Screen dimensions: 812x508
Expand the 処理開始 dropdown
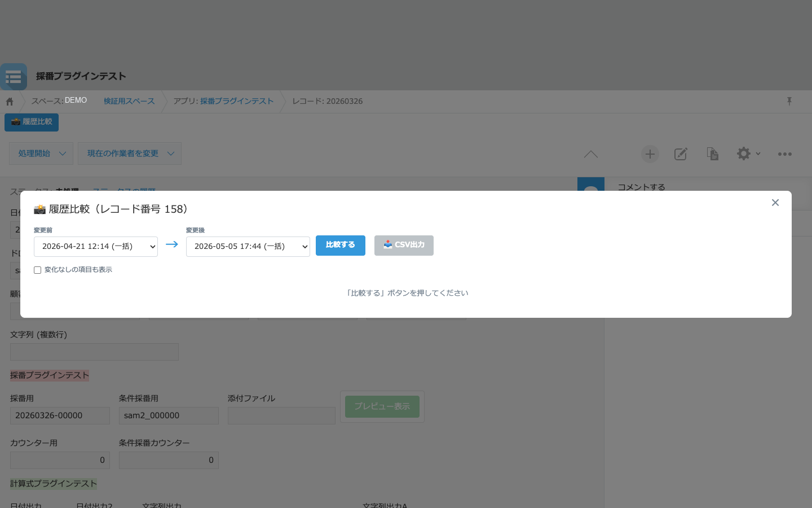click(x=41, y=154)
